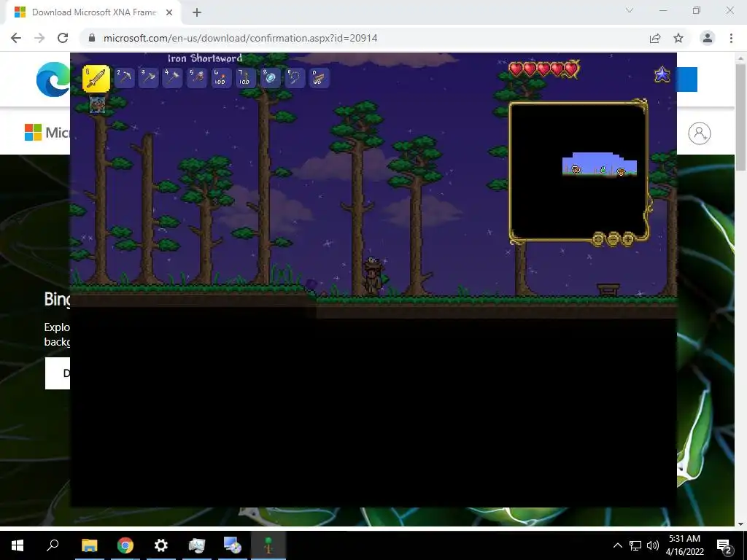The height and width of the screenshot is (560, 747).
Task: Close the Download Microsoft XNA tab
Action: click(169, 12)
